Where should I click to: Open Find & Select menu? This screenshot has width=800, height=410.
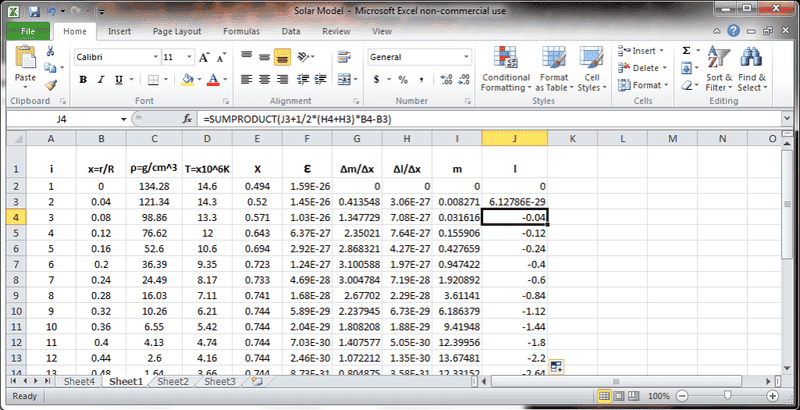(x=752, y=69)
